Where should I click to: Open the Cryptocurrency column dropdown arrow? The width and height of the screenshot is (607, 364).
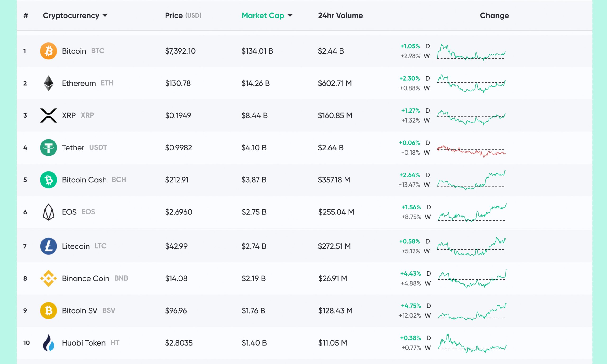(105, 16)
